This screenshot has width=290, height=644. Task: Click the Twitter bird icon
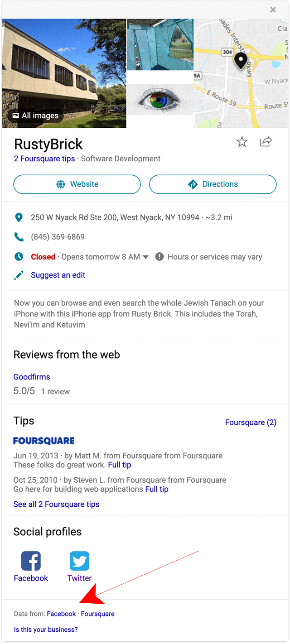(79, 561)
